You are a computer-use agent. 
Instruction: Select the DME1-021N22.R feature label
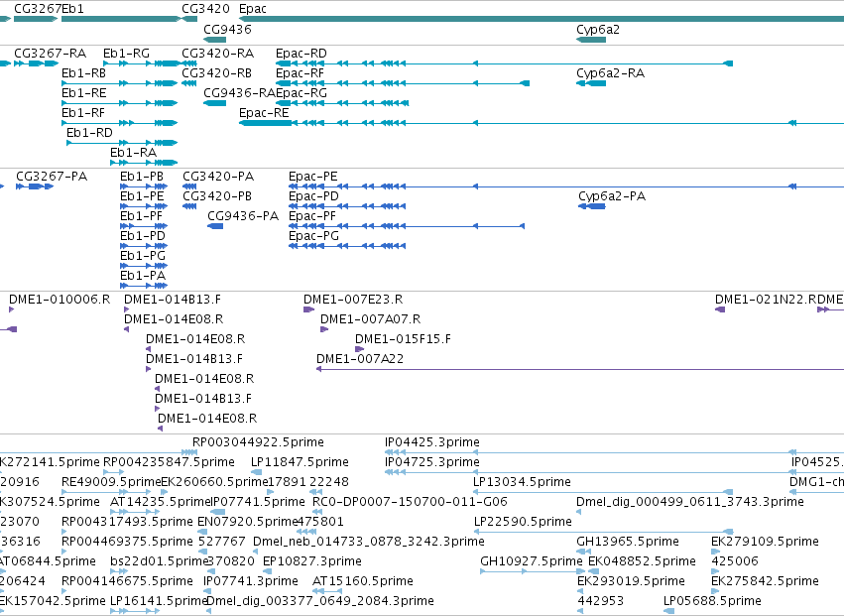pyautogui.click(x=766, y=300)
